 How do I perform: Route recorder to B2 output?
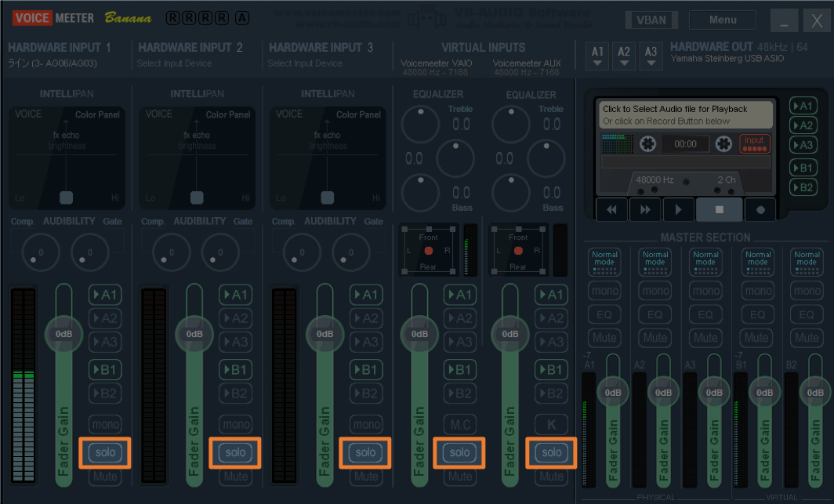click(x=803, y=187)
